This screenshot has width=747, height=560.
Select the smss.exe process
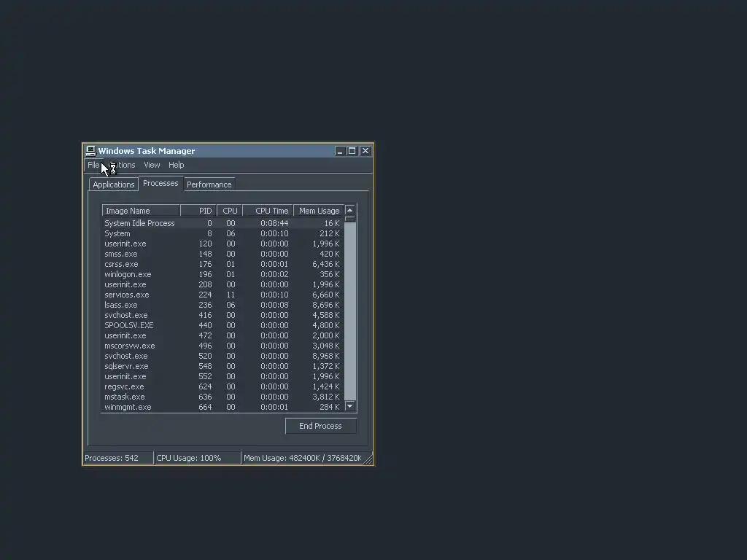click(222, 254)
